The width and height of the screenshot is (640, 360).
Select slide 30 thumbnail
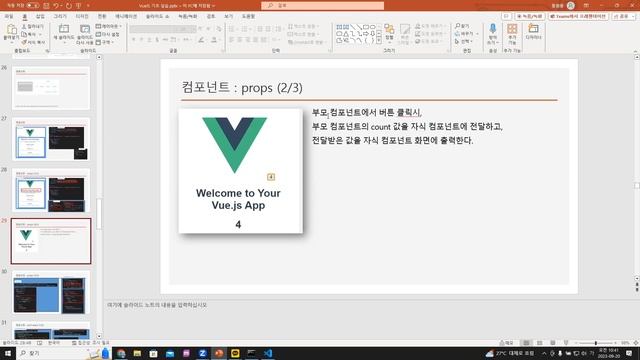point(51,292)
